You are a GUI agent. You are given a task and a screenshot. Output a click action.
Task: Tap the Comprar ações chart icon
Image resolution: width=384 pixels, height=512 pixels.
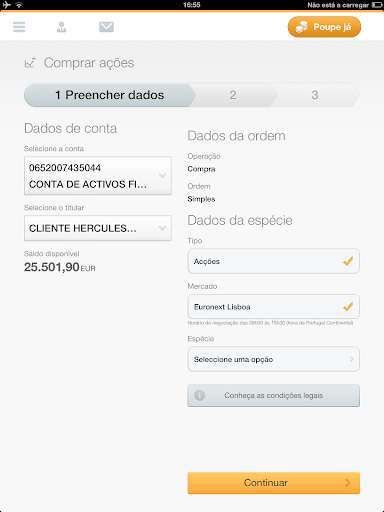pos(30,62)
